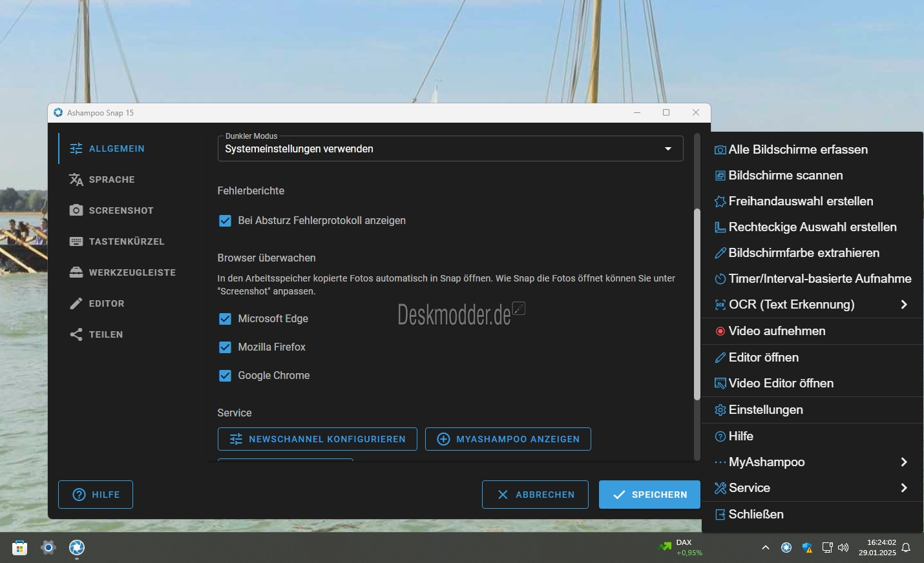Click the camera icon beside Alle Bildschirme erfassen

pyautogui.click(x=720, y=150)
